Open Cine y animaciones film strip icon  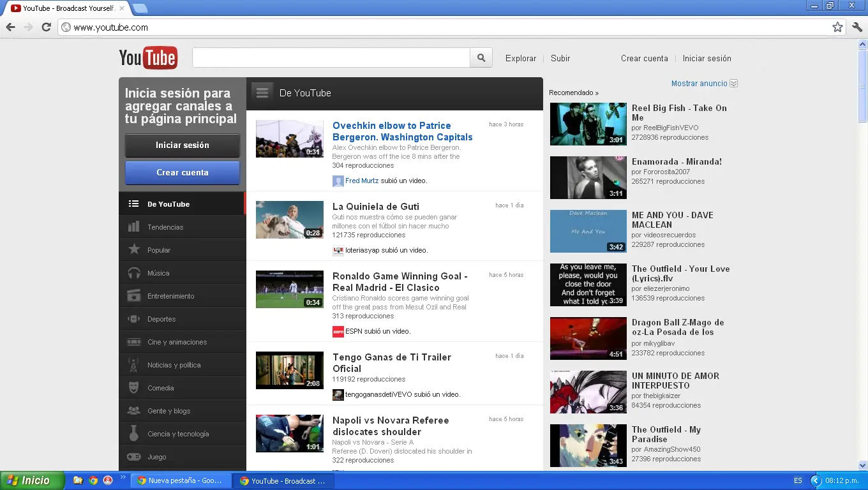[133, 342]
